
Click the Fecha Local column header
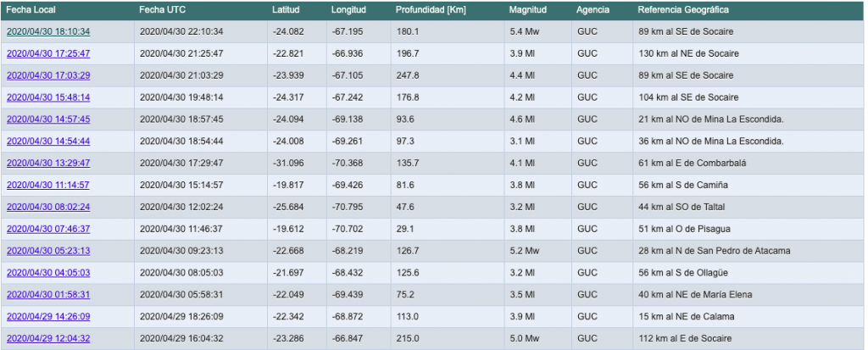[31, 10]
